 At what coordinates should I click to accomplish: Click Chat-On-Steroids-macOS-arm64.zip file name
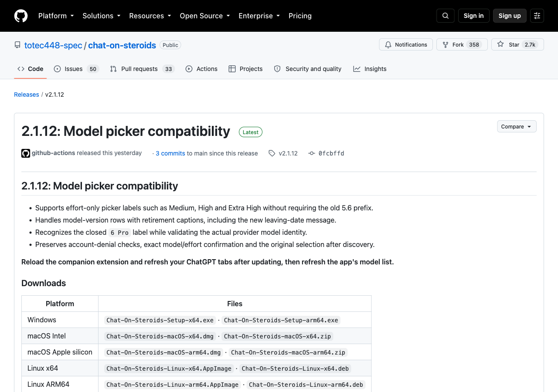pos(288,352)
